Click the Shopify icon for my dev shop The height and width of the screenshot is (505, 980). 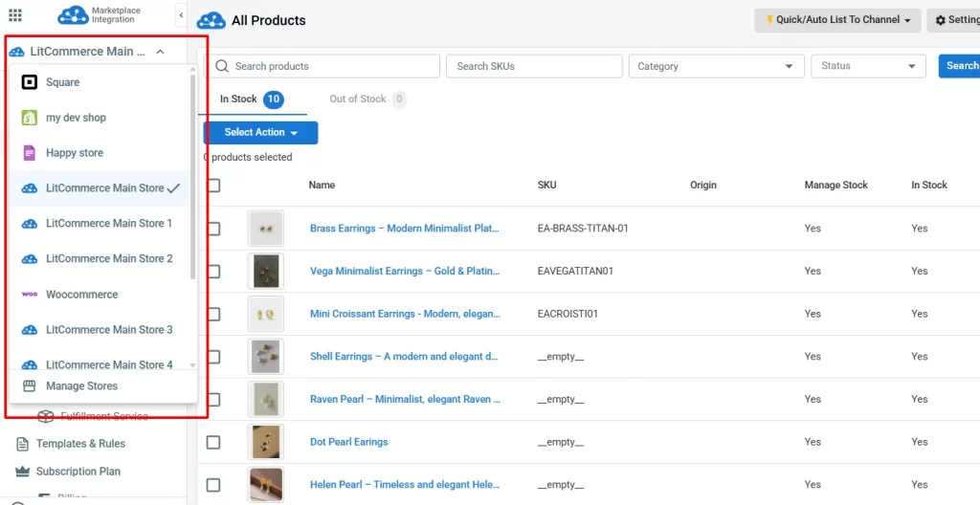[x=30, y=118]
